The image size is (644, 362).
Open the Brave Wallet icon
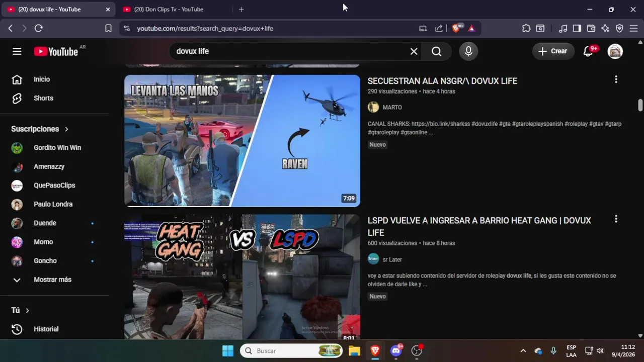pyautogui.click(x=591, y=29)
